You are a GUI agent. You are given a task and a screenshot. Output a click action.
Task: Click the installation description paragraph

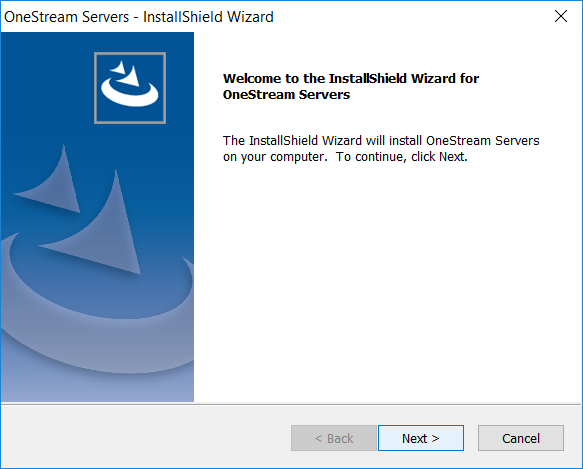click(x=381, y=148)
